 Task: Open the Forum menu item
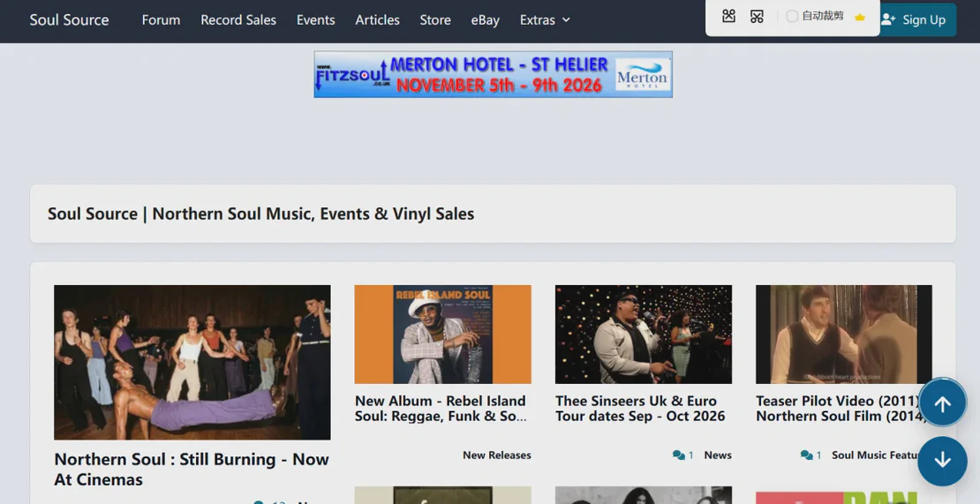tap(161, 20)
